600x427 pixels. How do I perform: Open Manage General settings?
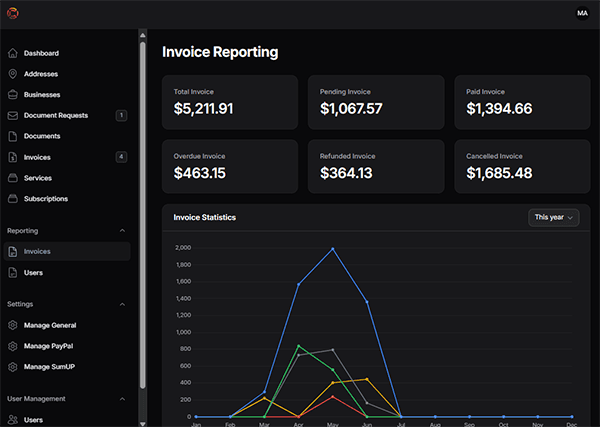click(x=50, y=325)
